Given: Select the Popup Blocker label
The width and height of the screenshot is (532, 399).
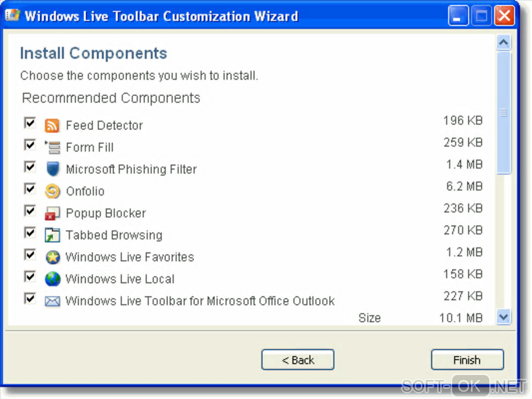Looking at the screenshot, I should pyautogui.click(x=106, y=213).
